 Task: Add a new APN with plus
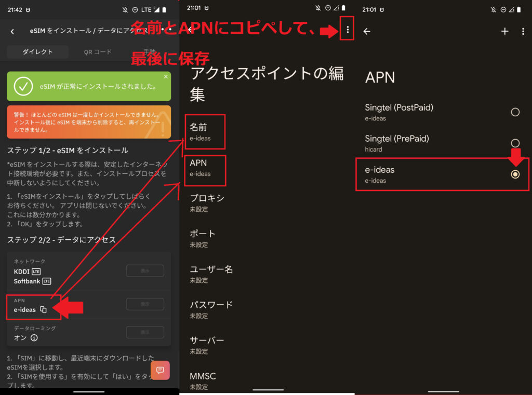[505, 31]
